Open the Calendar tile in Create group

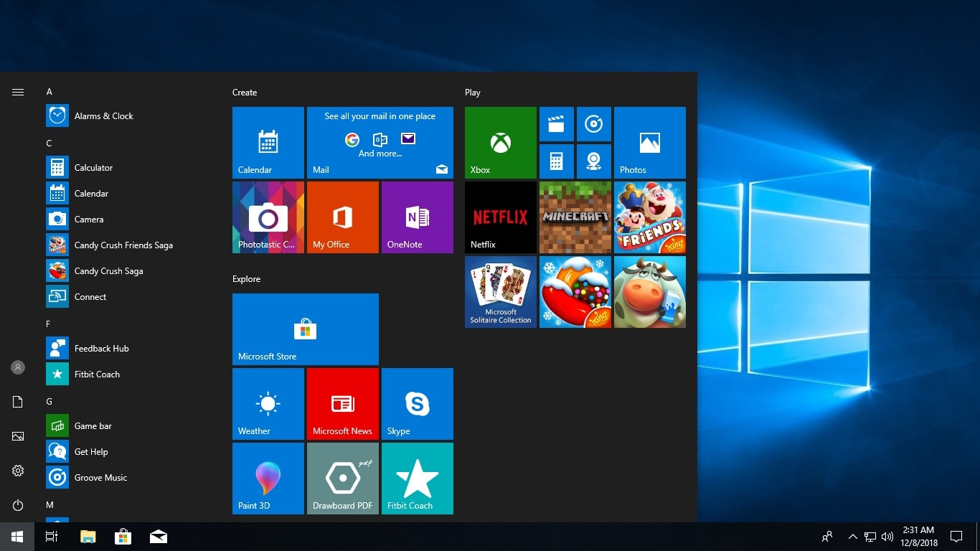coord(268,143)
